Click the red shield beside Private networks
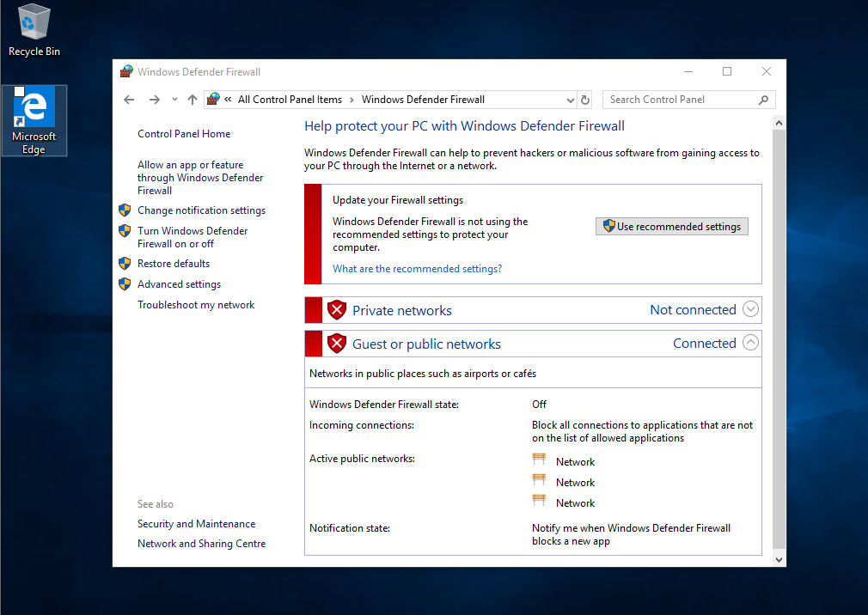The width and height of the screenshot is (868, 615). 337,310
